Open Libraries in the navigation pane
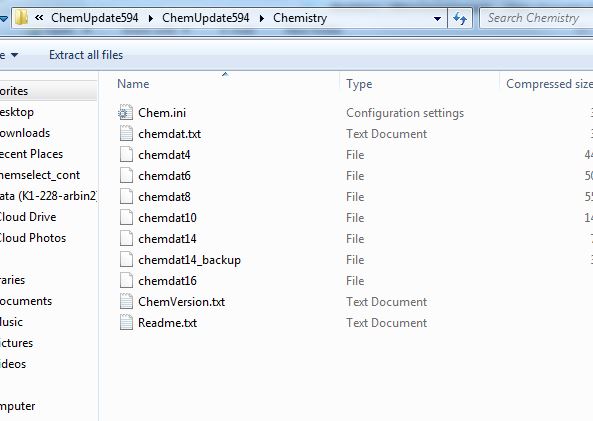This screenshot has height=421, width=593. click(x=12, y=280)
